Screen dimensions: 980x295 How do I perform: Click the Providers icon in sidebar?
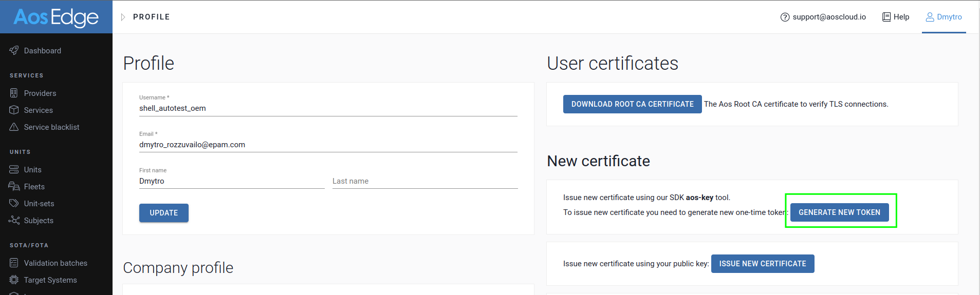(14, 93)
